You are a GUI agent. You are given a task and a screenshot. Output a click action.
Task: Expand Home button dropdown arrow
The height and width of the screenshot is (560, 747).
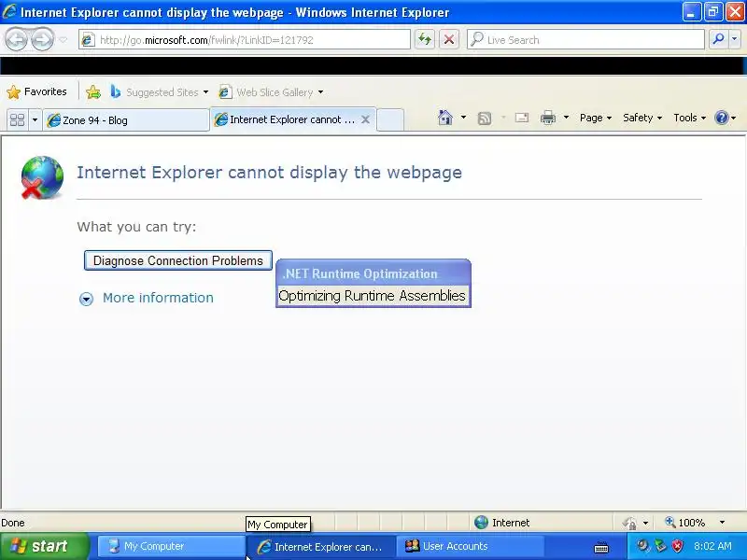(463, 118)
